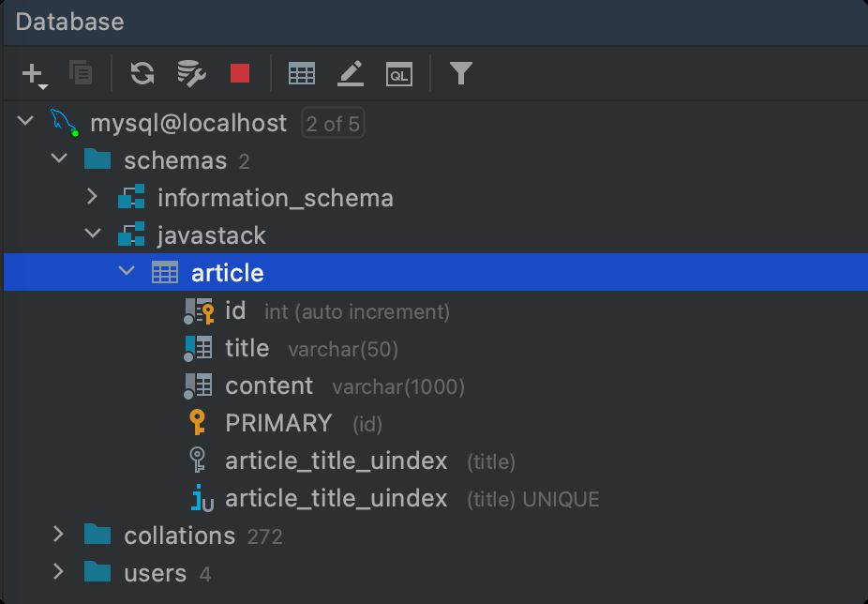
Task: Click the Filter funnel icon
Action: point(460,73)
